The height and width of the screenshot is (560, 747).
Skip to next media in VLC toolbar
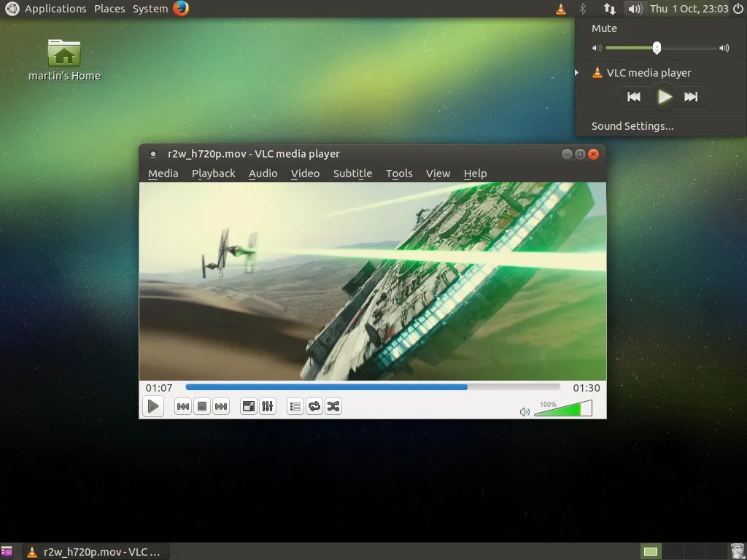[x=221, y=406]
